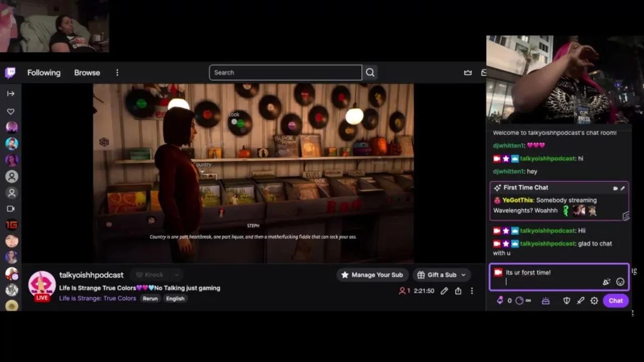Expand the Knock dropdown arrow

click(176, 275)
